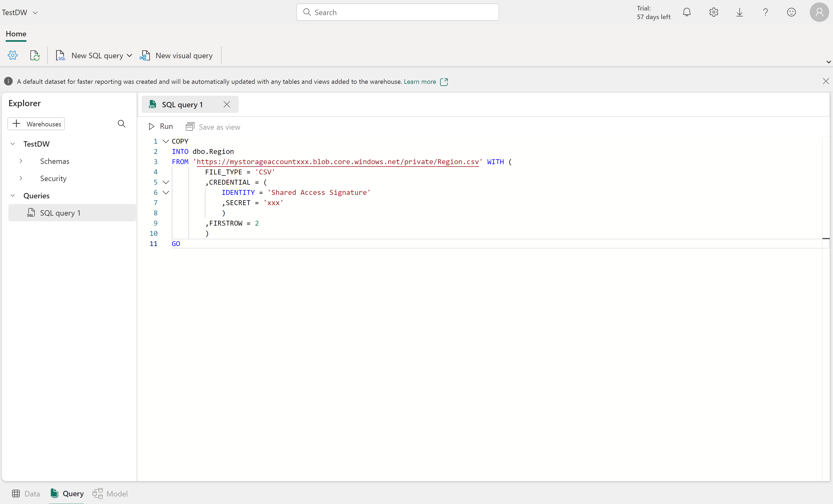Viewport: 833px width, 504px height.
Task: Switch to the Model tab at bottom
Action: (109, 493)
